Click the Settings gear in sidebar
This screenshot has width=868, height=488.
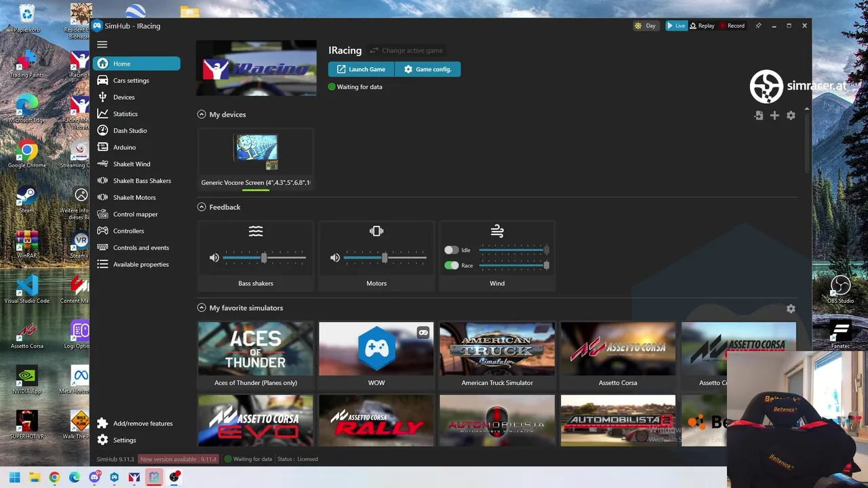(102, 440)
